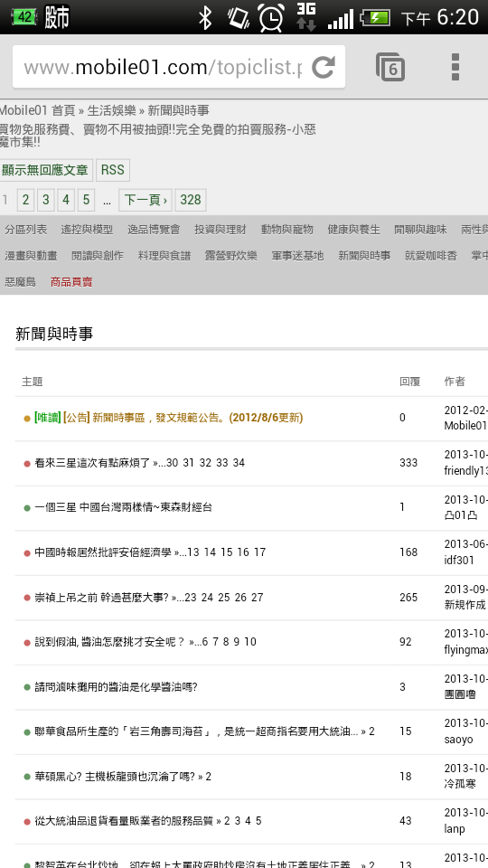
Task: Open 閒聊與趣味 board
Action: (420, 229)
